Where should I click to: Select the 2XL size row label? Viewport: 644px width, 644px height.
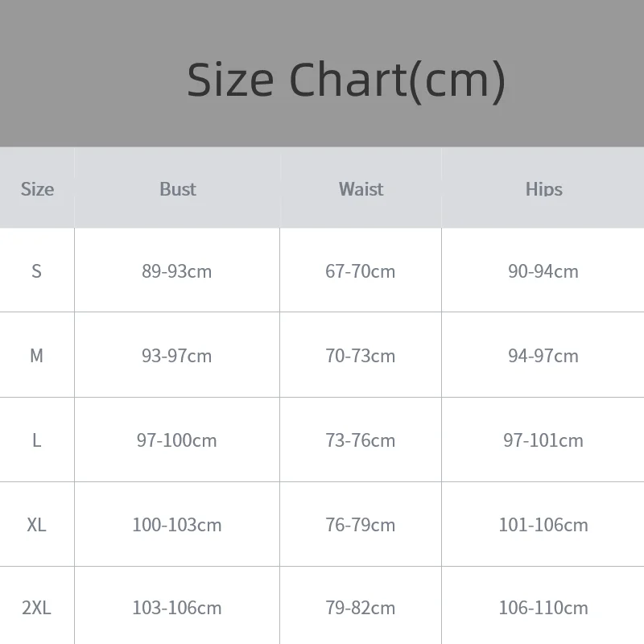[36, 608]
